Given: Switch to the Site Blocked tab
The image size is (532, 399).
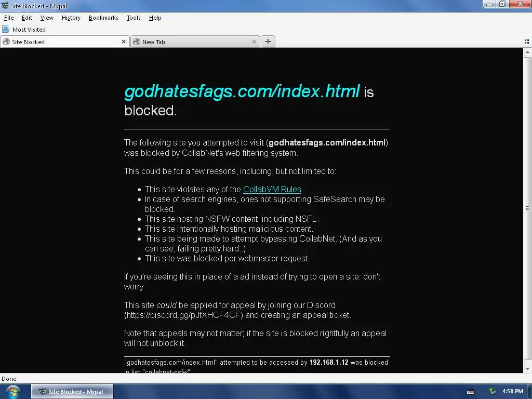Looking at the screenshot, I should pyautogui.click(x=65, y=42).
